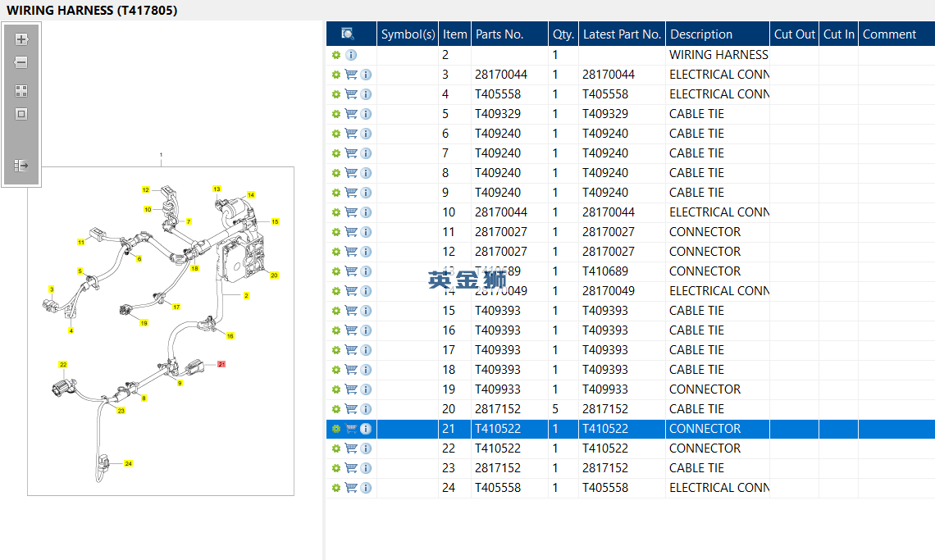
Task: Click the Latest Part No. column header
Action: pyautogui.click(x=621, y=34)
